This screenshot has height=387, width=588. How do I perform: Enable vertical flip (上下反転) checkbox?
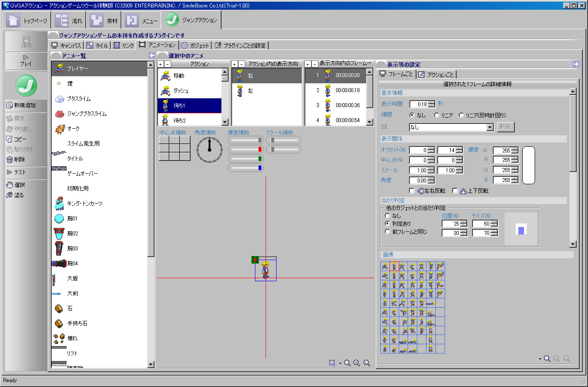coord(455,191)
